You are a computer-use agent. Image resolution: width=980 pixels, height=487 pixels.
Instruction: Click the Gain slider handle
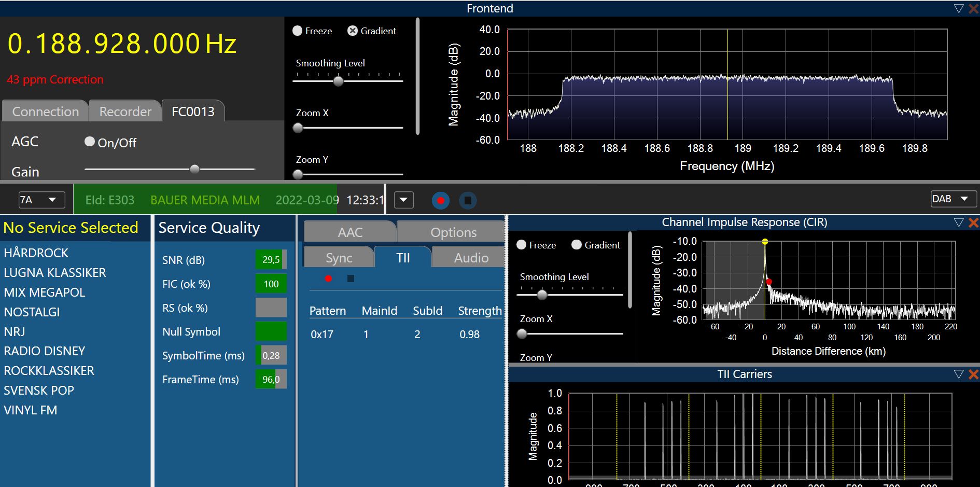coord(194,169)
